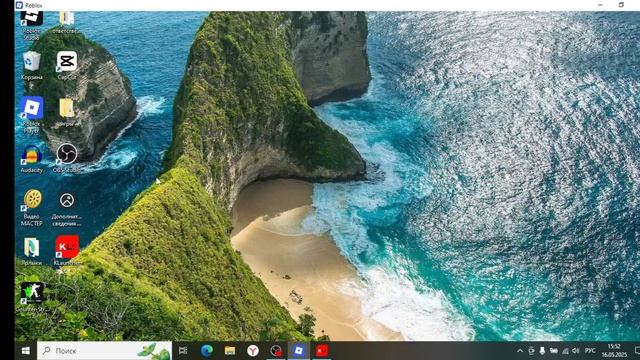This screenshot has height=360, width=640.
Task: Open the notification center icon
Action: point(637,351)
